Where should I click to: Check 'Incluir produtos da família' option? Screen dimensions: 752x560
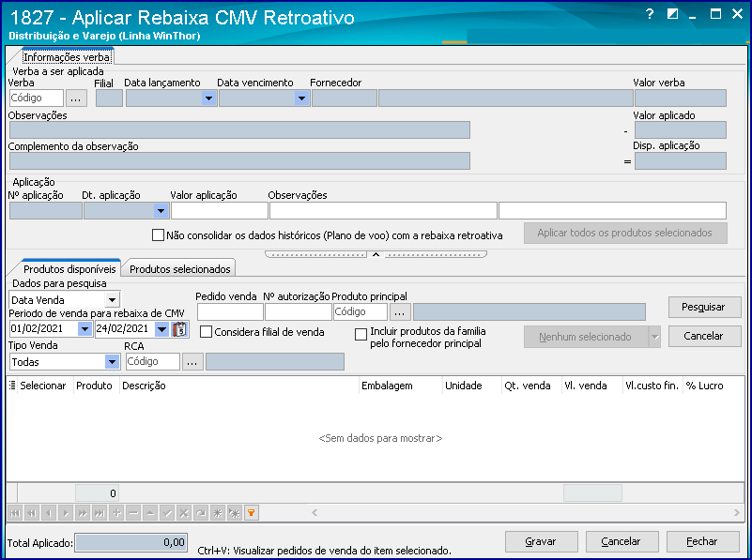[x=361, y=334]
